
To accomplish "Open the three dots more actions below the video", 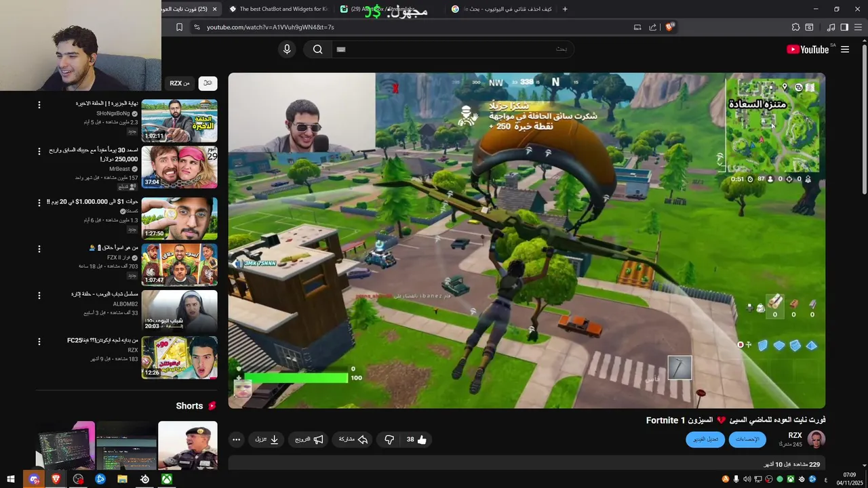I will pyautogui.click(x=236, y=439).
